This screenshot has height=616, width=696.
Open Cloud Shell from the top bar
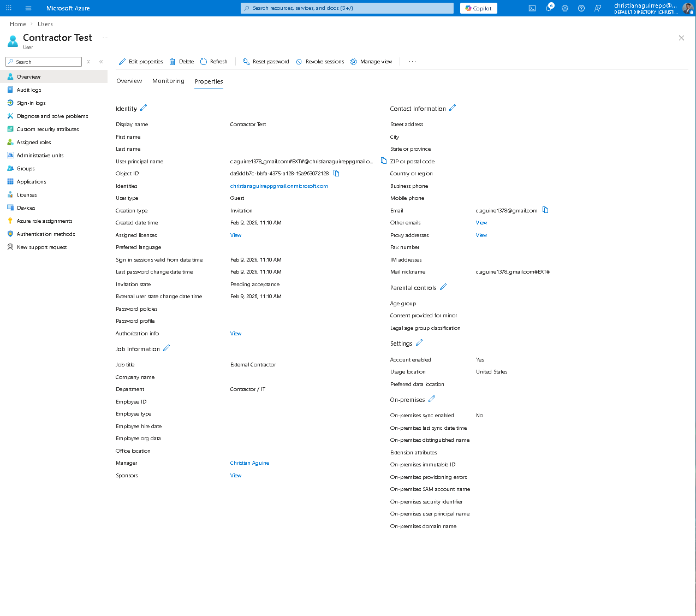pos(532,8)
